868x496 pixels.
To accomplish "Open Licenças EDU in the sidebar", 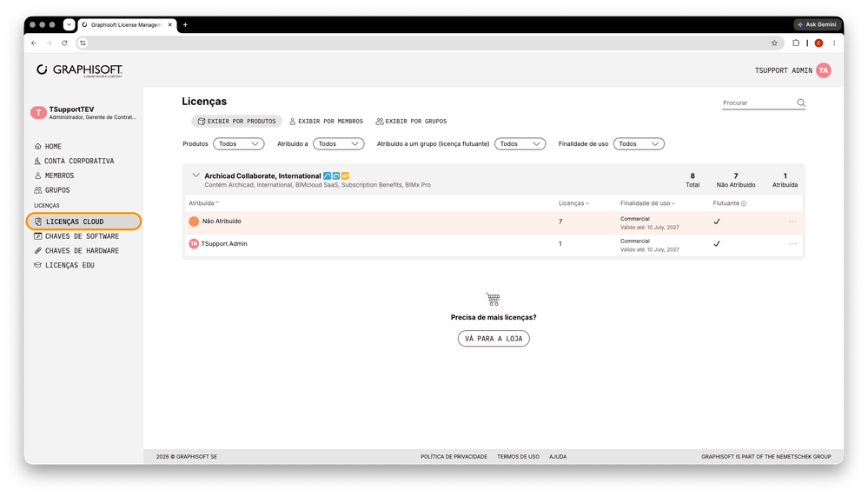I will point(64,265).
